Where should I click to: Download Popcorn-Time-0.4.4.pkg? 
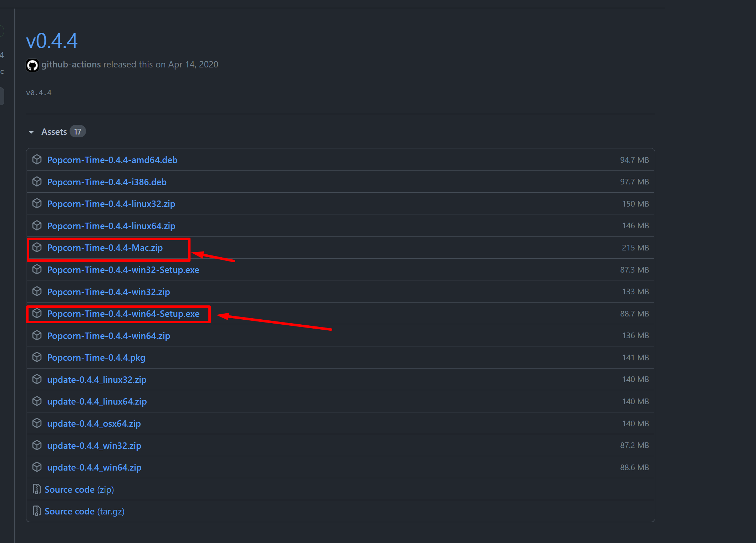[x=96, y=357]
